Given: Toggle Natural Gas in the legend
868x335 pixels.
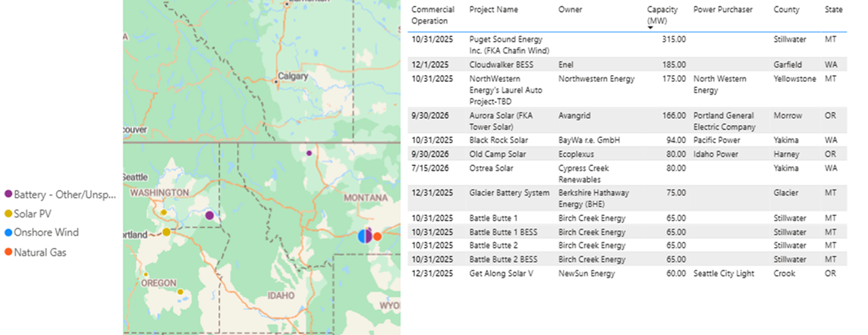Looking at the screenshot, I should pos(40,252).
